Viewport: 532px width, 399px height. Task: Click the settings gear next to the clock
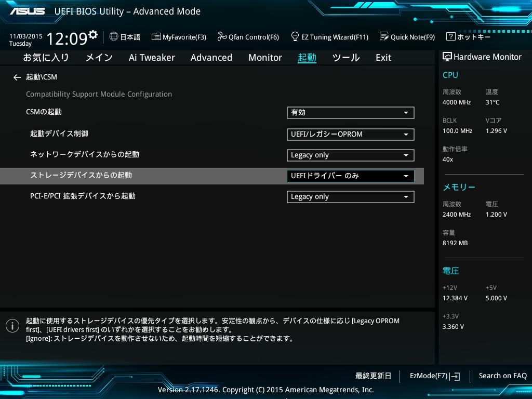tap(93, 34)
